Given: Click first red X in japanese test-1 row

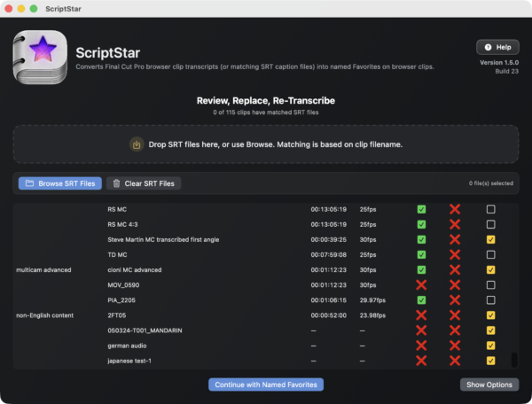Looking at the screenshot, I should pos(421,361).
